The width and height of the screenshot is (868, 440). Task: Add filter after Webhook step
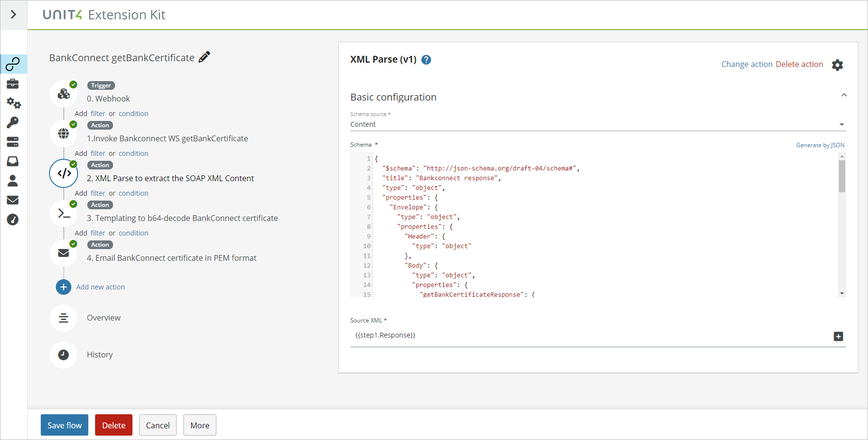point(98,114)
